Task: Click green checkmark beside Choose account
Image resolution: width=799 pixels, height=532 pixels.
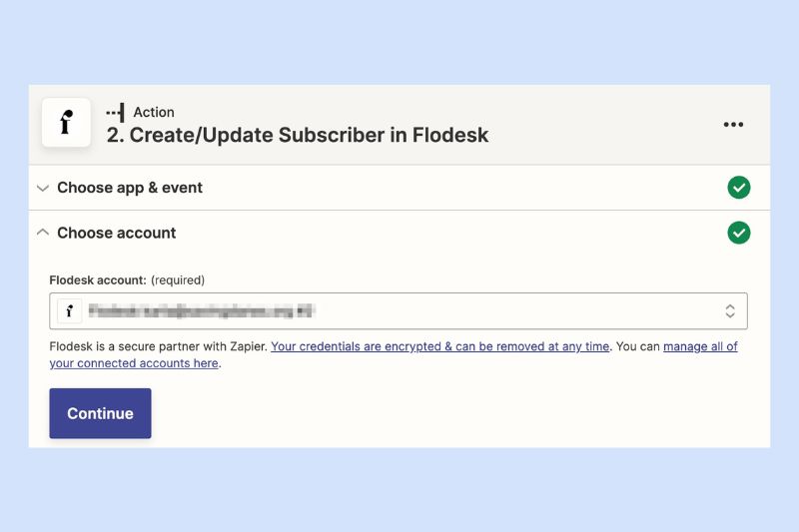Action: point(738,233)
